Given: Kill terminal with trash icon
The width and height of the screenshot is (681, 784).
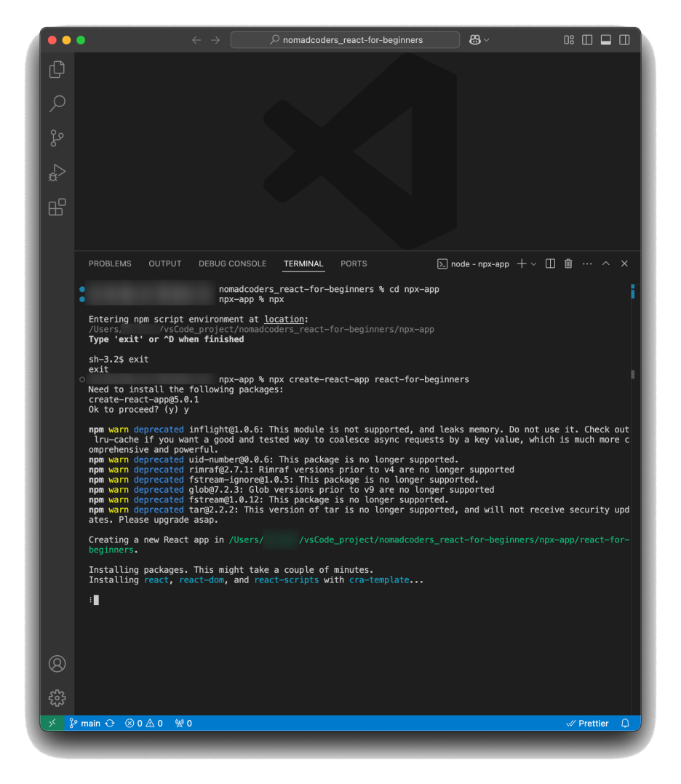Looking at the screenshot, I should tap(568, 264).
